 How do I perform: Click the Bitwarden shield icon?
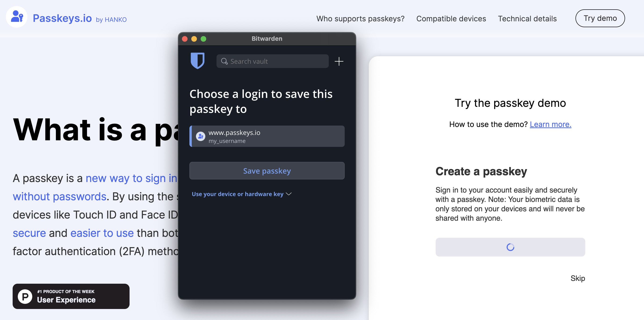tap(198, 60)
